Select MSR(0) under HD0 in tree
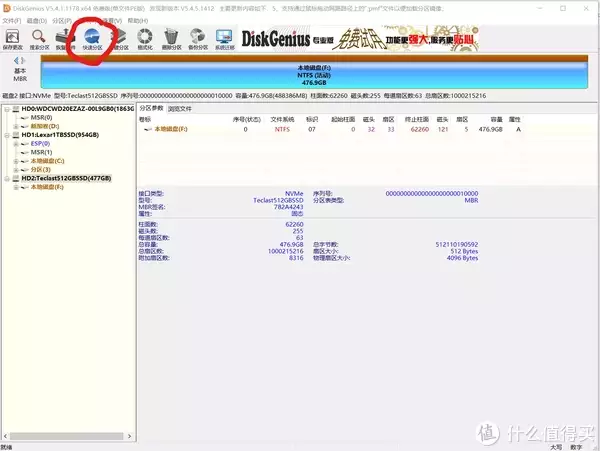Image resolution: width=600 pixels, height=451 pixels. tap(41, 117)
